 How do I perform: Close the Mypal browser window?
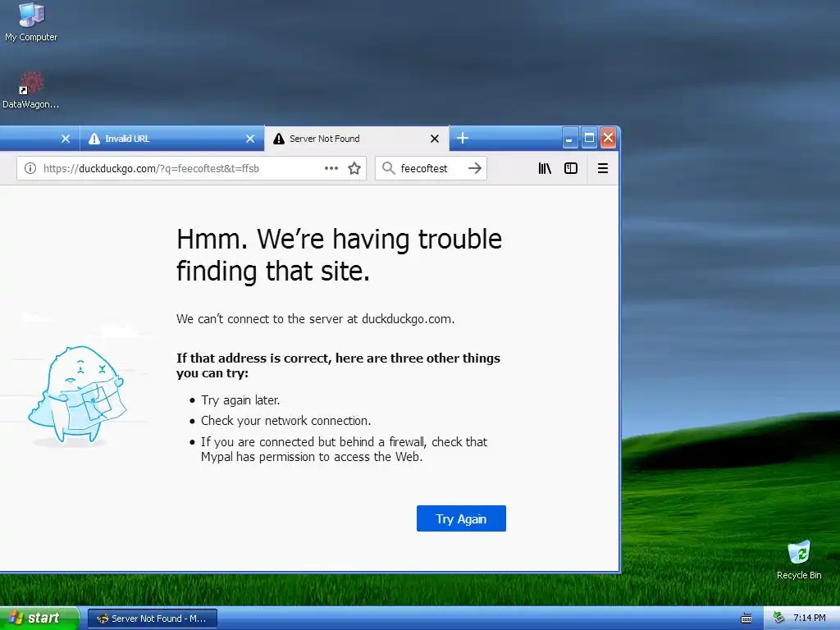608,138
